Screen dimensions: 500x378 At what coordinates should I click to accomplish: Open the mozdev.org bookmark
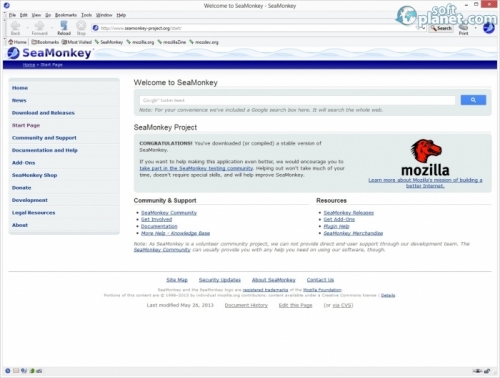(x=204, y=42)
